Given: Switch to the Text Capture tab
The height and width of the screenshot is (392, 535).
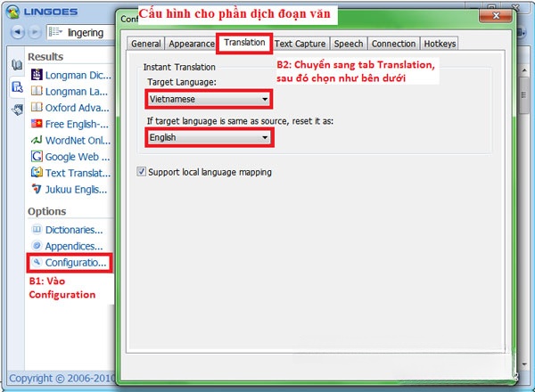Looking at the screenshot, I should coord(300,44).
